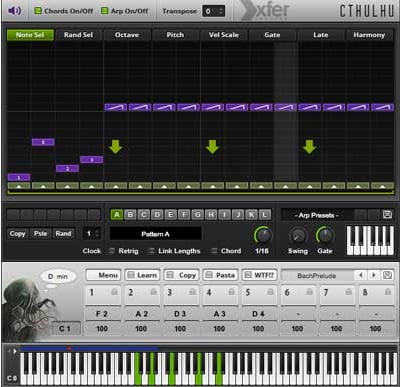Click the lock icon on slot 6

pyautogui.click(x=309, y=292)
